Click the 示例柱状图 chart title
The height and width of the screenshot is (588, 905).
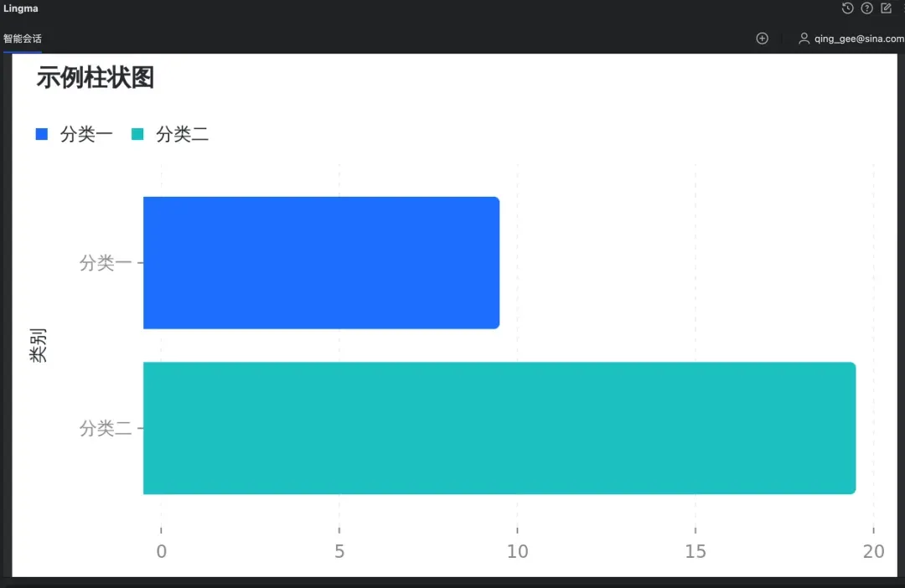coord(96,77)
